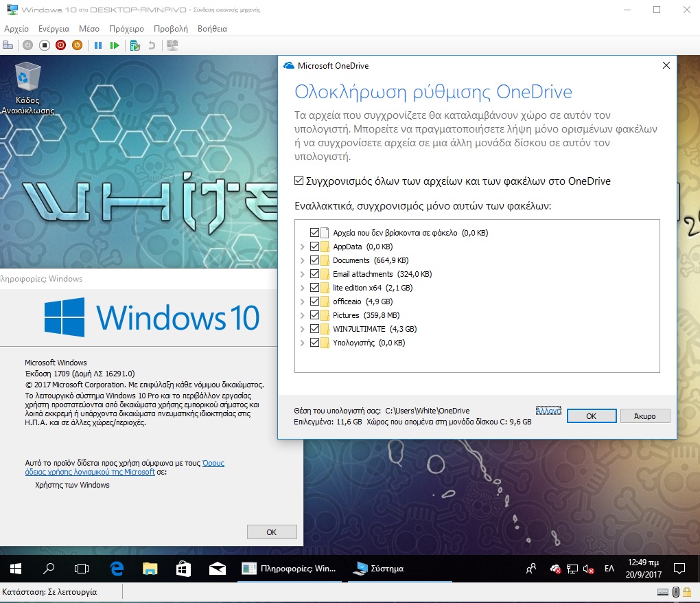Open the Ενέργεια menu
700x603 pixels.
point(54,29)
